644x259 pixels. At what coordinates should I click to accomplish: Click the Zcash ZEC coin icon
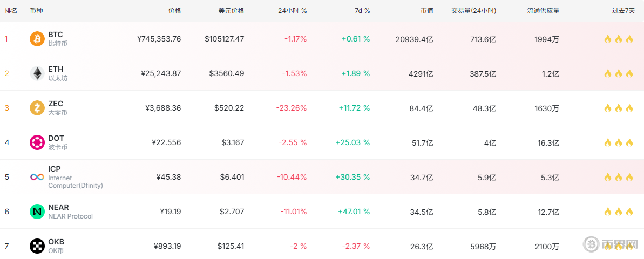click(37, 108)
